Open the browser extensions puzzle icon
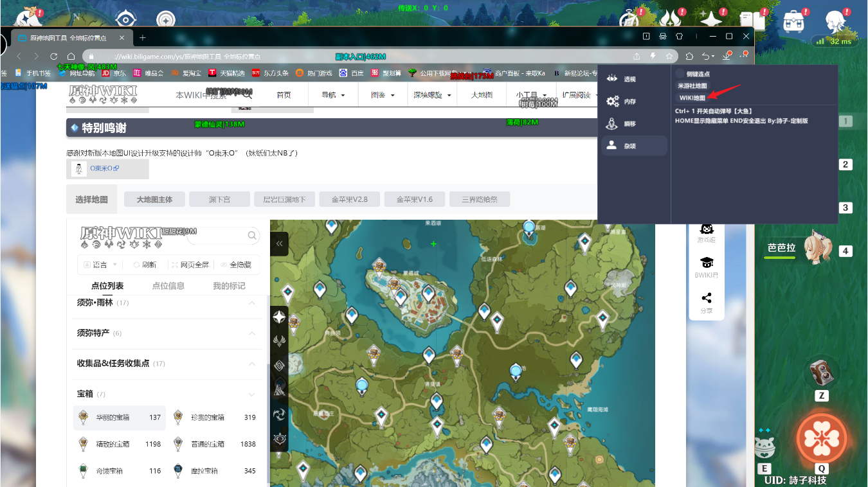 [690, 57]
